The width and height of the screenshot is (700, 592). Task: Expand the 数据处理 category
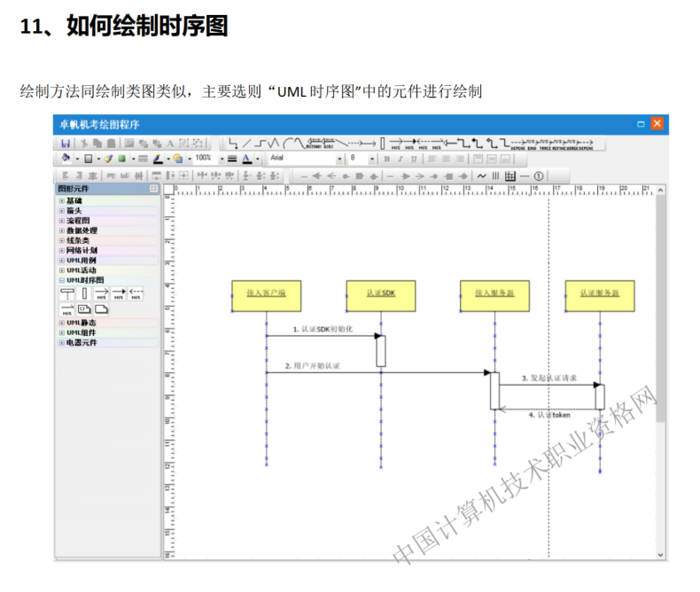[62, 230]
